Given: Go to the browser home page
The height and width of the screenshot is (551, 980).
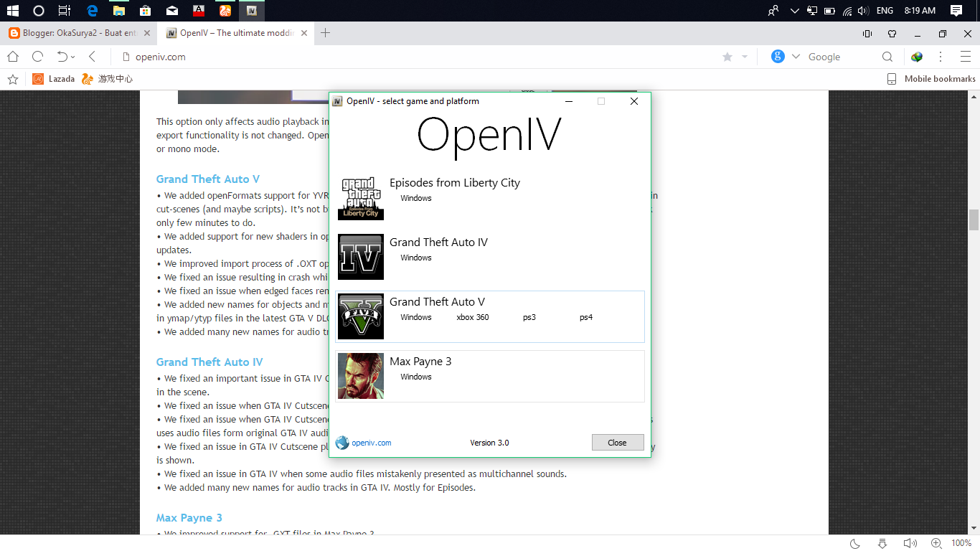Looking at the screenshot, I should pyautogui.click(x=13, y=57).
